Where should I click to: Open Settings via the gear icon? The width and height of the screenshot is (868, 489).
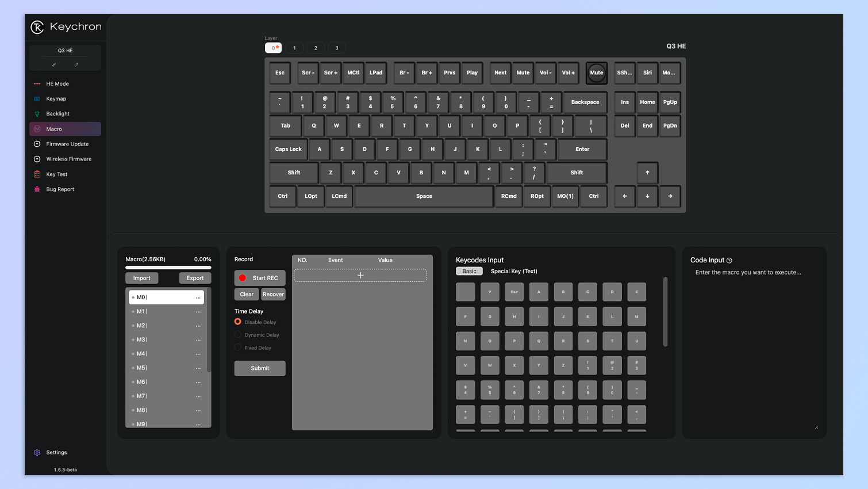(37, 453)
